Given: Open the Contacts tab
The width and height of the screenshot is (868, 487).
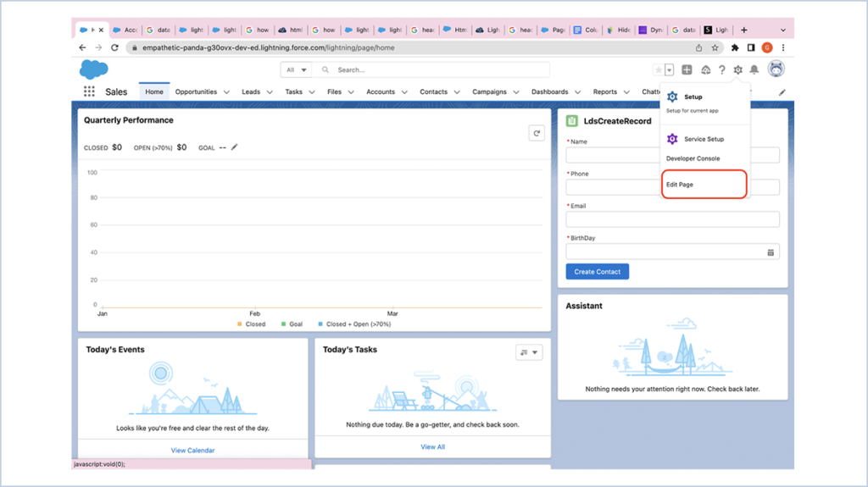Looking at the screenshot, I should pos(433,91).
